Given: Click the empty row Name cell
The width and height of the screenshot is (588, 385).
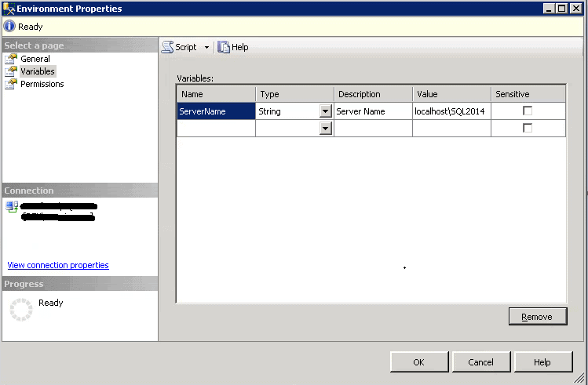Looking at the screenshot, I should [x=216, y=129].
